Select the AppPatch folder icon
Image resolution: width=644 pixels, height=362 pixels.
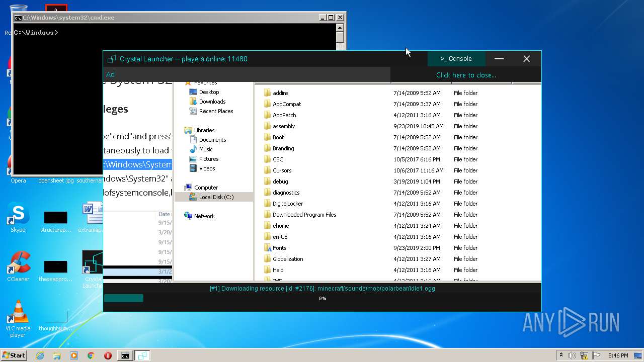(267, 115)
